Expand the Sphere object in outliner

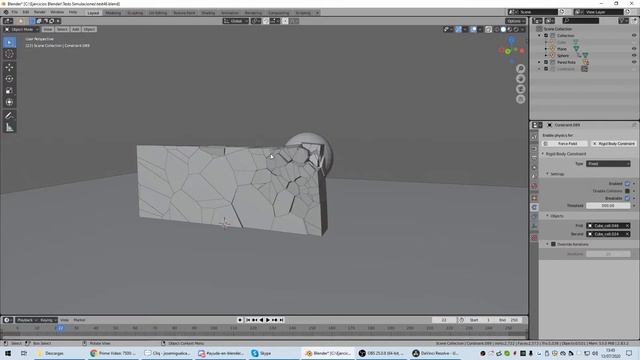pyautogui.click(x=546, y=56)
